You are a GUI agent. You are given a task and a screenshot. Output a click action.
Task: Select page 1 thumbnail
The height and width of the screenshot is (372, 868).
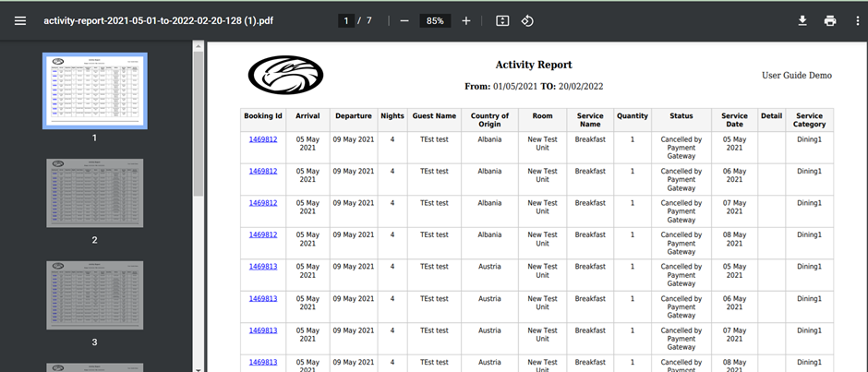point(95,90)
